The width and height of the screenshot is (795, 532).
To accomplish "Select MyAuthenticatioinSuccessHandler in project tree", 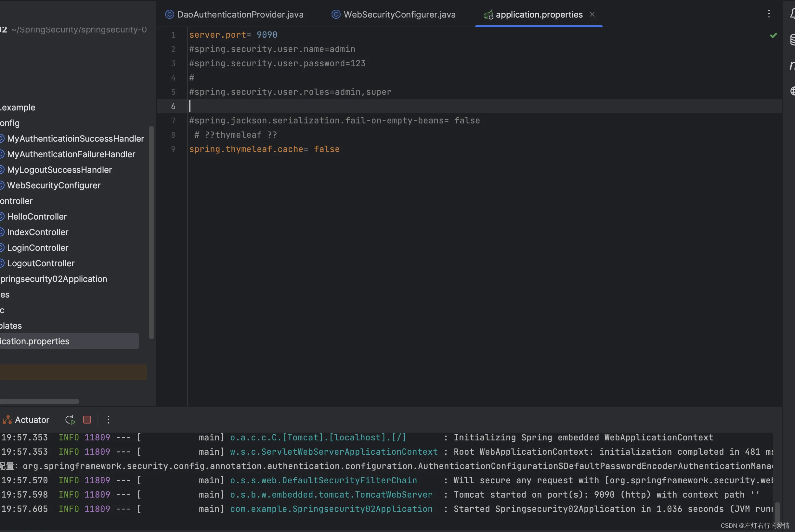I will tap(75, 138).
